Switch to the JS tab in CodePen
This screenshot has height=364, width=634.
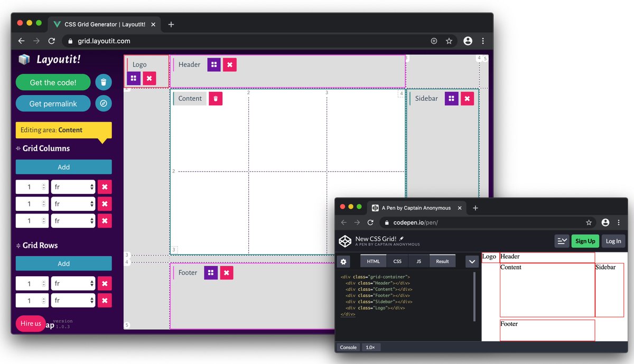pyautogui.click(x=419, y=262)
